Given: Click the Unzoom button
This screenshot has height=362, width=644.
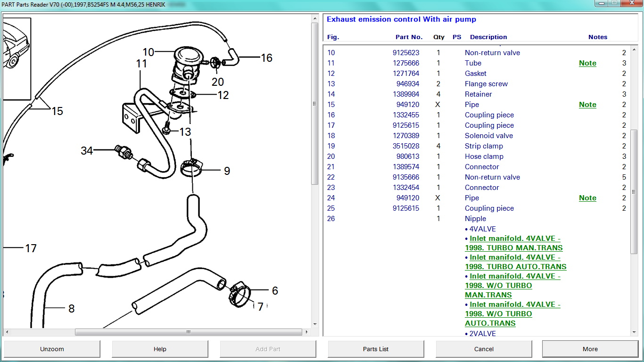Looking at the screenshot, I should click(52, 349).
